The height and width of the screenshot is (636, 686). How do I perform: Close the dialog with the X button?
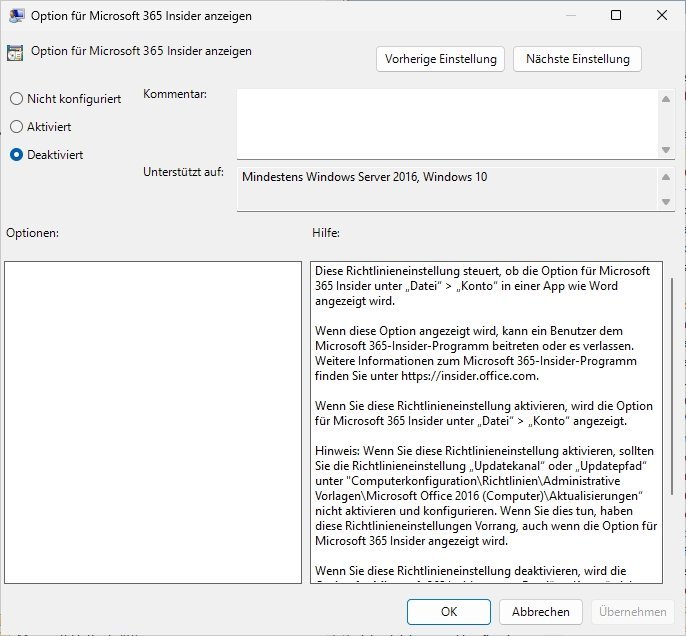coord(661,16)
